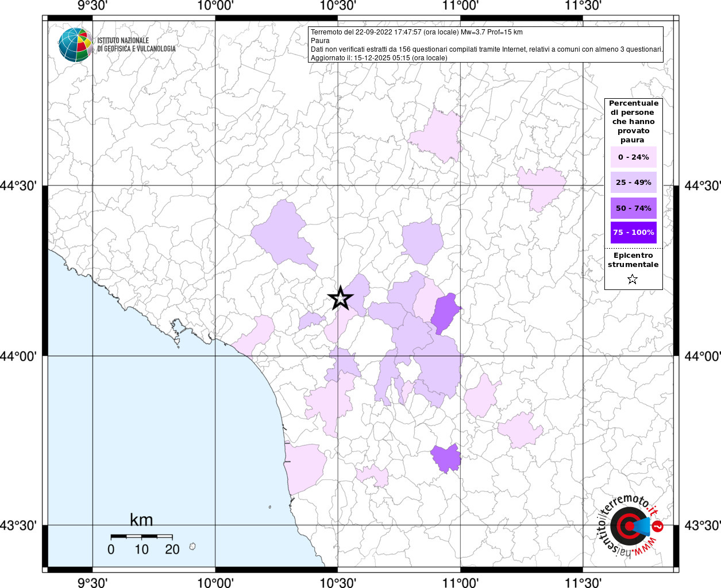Click the epicenter star on the map
721x588 pixels.
(x=341, y=299)
